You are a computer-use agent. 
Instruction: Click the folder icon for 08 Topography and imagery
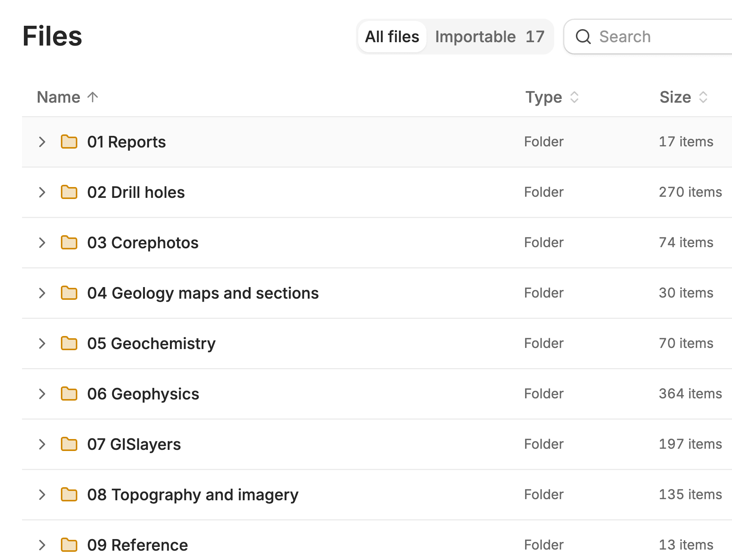tap(69, 495)
